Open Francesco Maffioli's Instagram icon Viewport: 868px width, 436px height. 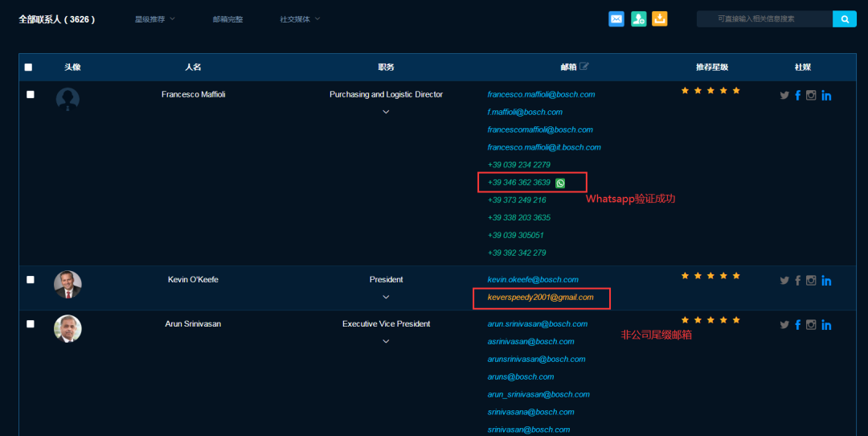click(811, 96)
